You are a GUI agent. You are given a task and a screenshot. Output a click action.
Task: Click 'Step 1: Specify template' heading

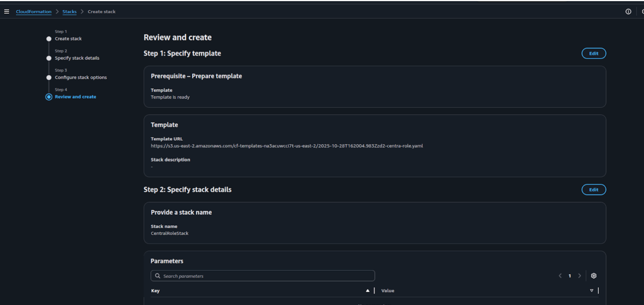[182, 53]
